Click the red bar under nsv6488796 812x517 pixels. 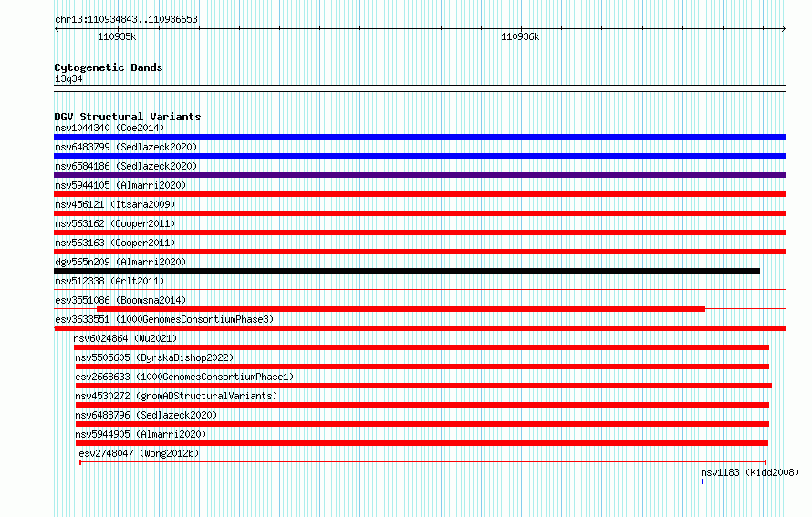[x=422, y=424]
